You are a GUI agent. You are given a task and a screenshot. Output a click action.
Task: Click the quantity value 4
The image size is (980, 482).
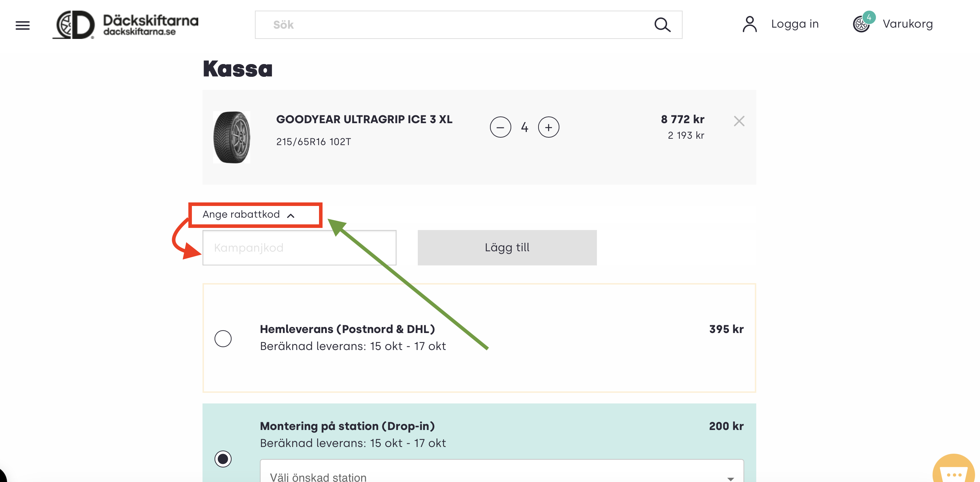click(524, 127)
